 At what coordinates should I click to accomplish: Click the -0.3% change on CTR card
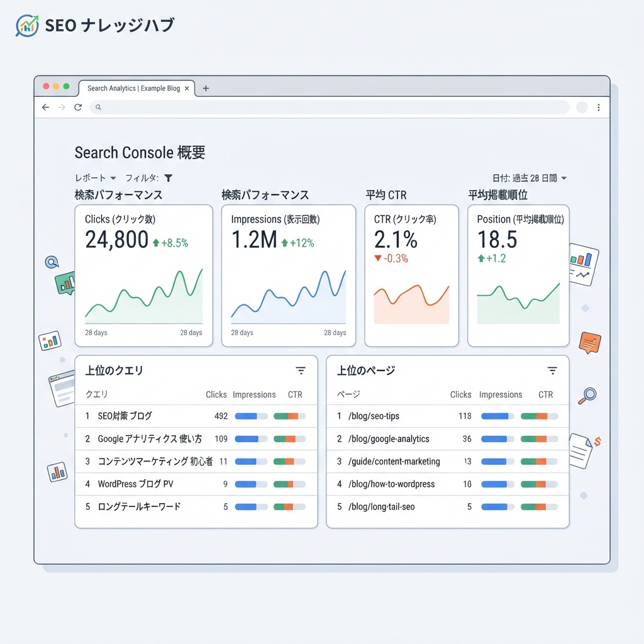(391, 258)
